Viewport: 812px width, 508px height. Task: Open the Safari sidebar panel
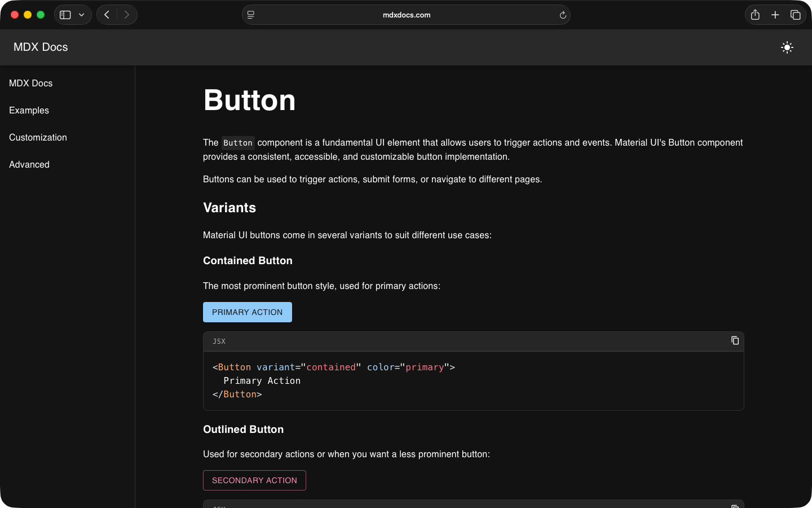pos(64,15)
